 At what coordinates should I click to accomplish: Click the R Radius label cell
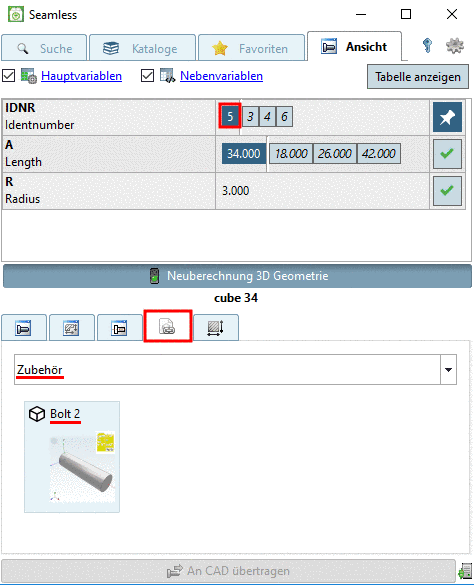point(109,191)
